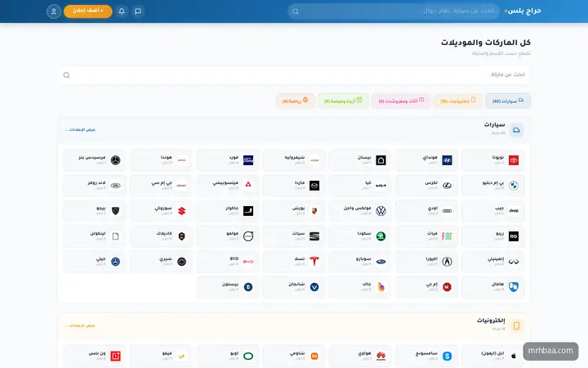Open the Toyota (تويوتا) brand card
Image resolution: width=588 pixels, height=368 pixels.
492,160
